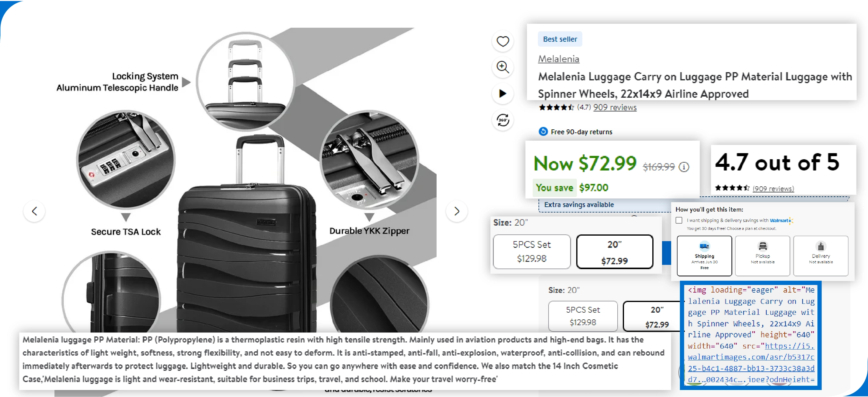Viewport: 868px width, 397px height.
Task: Open the Melalenia brand page
Action: tap(558, 59)
